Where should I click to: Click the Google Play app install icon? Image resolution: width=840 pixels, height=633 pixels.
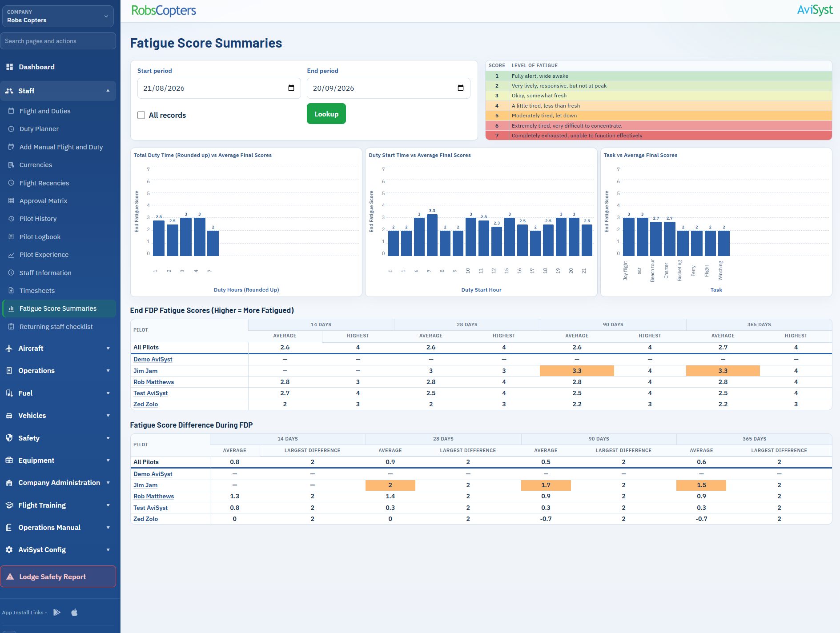click(x=57, y=613)
